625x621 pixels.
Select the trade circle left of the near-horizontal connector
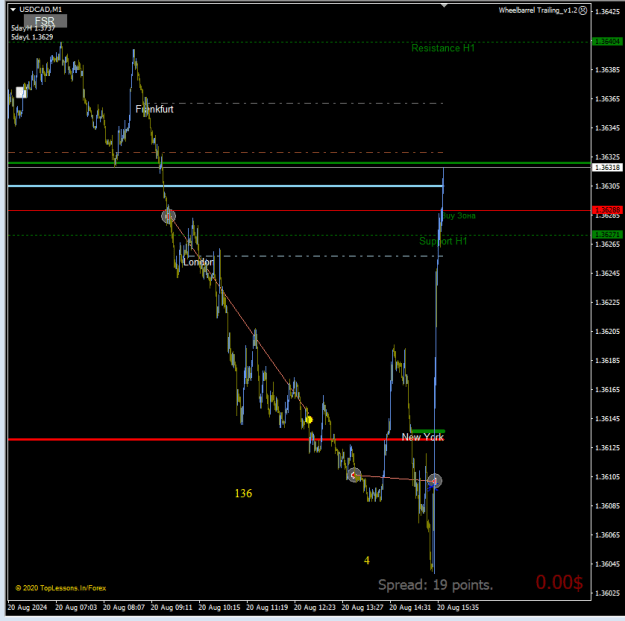(354, 475)
